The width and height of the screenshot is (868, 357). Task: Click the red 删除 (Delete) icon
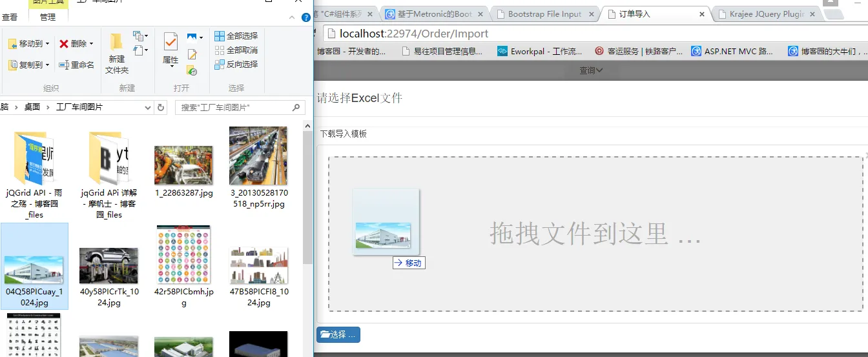pyautogui.click(x=64, y=44)
